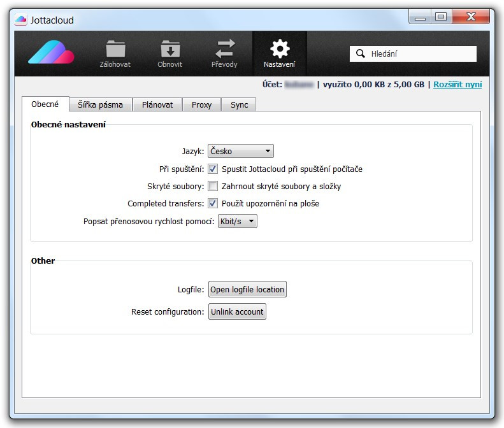The height and width of the screenshot is (428, 504).
Task: Click the Jottacloud title bar app icon
Action: (x=20, y=20)
